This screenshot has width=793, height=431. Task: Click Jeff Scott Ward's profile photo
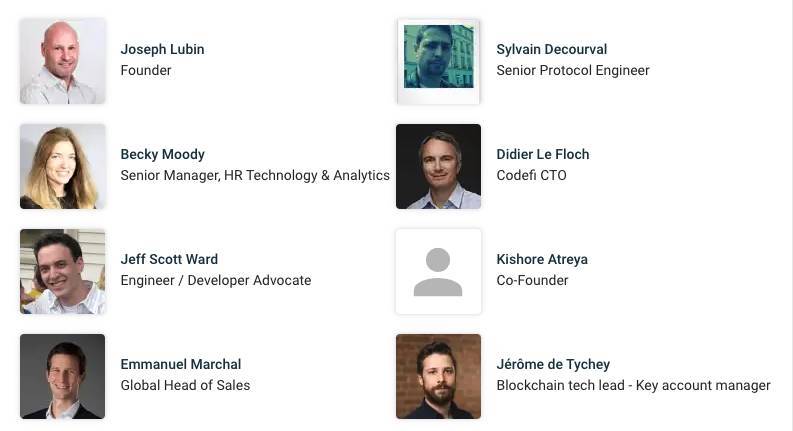(63, 272)
